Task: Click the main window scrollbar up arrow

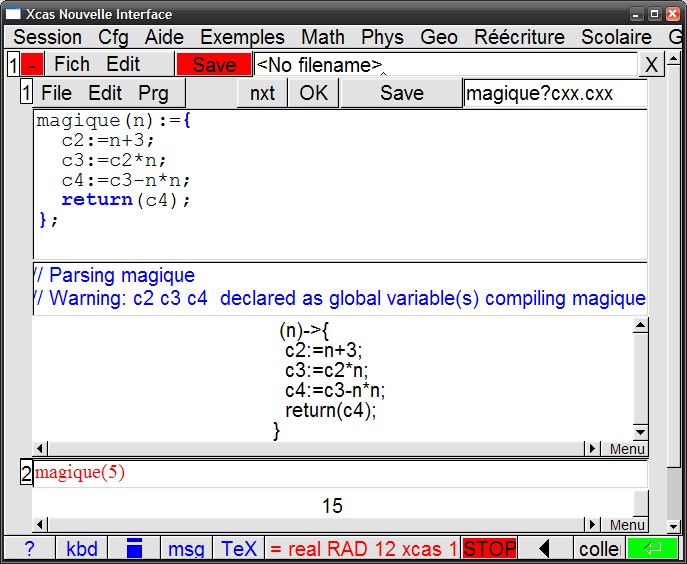Action: click(x=673, y=58)
